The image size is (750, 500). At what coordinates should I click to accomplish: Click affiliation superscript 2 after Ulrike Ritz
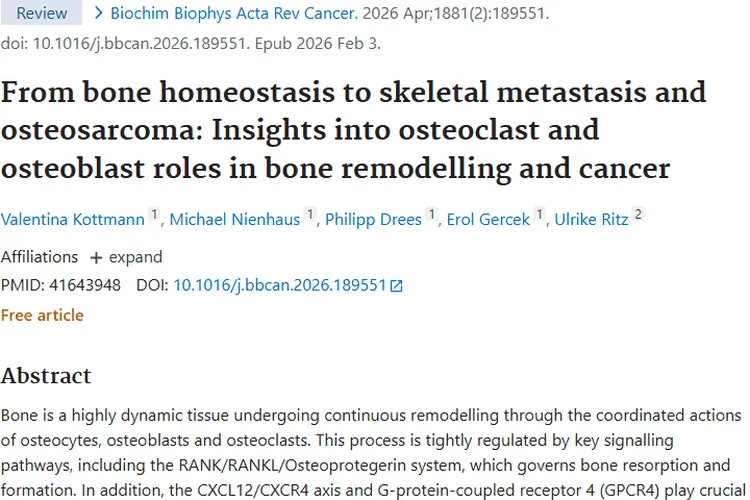[x=639, y=214]
